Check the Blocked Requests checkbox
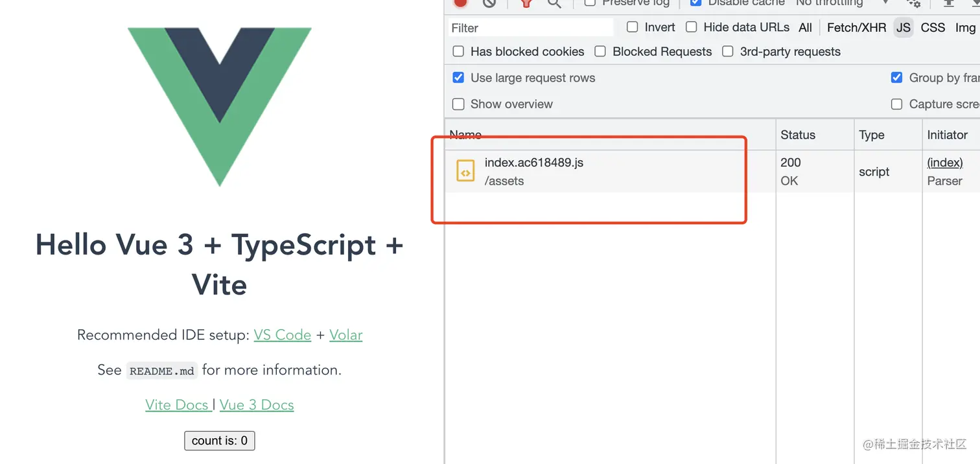Viewport: 980px width, 464px height. [600, 51]
